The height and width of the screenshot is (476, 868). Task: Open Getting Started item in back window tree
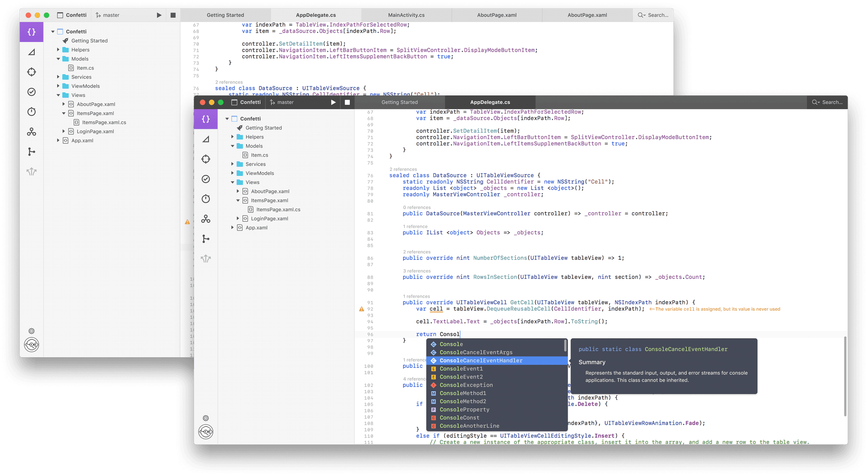coord(89,41)
